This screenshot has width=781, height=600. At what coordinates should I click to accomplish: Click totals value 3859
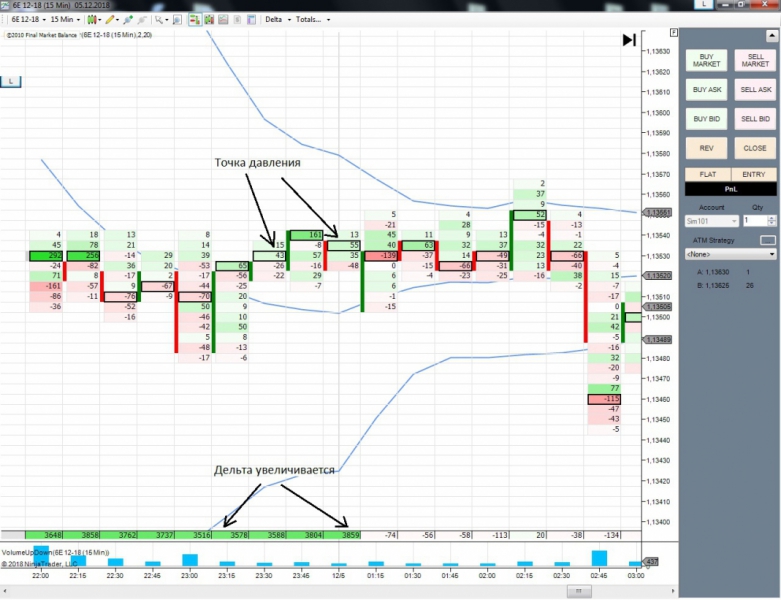pos(342,535)
